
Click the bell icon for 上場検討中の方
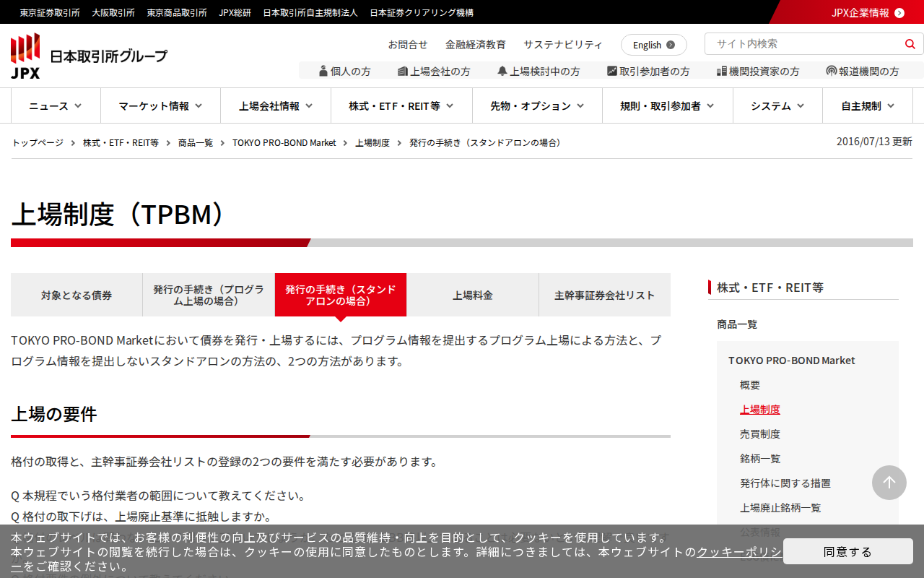[x=502, y=71]
